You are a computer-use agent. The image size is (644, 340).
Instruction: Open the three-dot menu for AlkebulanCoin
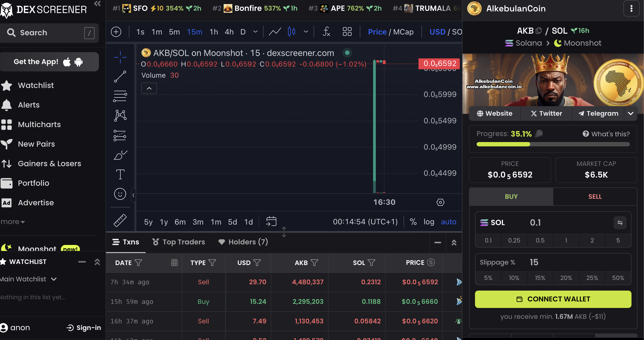pyautogui.click(x=631, y=9)
